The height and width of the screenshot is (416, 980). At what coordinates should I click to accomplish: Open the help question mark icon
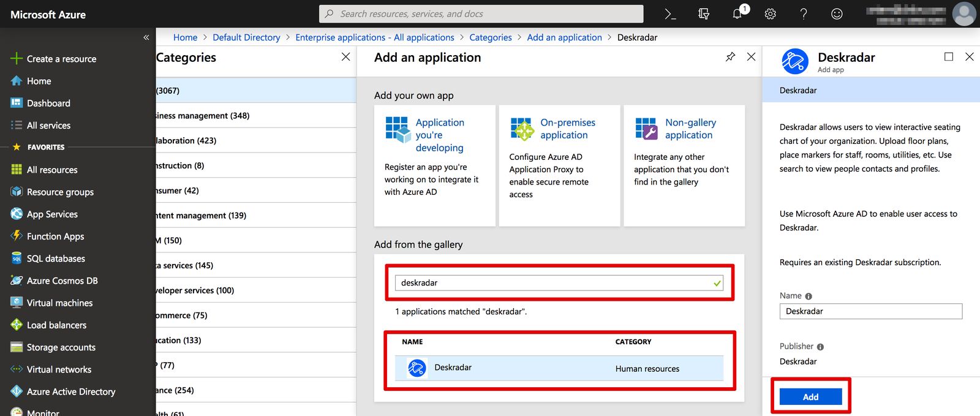(x=804, y=14)
